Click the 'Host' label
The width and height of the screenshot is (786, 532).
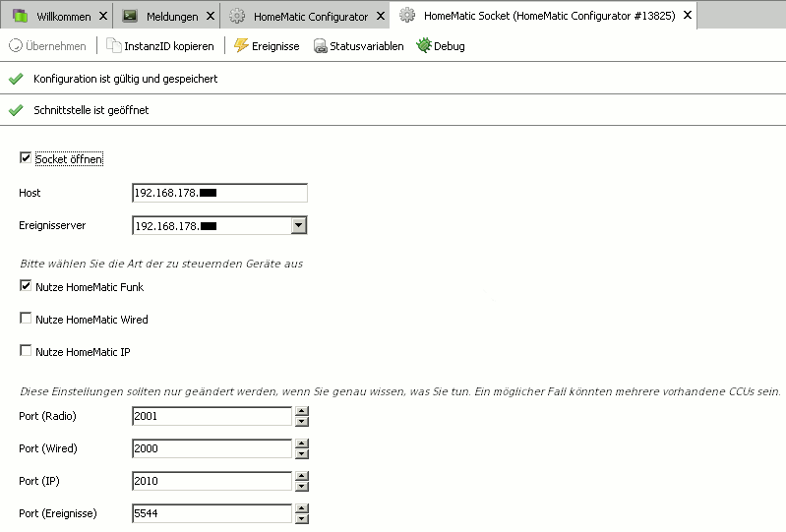(x=30, y=193)
